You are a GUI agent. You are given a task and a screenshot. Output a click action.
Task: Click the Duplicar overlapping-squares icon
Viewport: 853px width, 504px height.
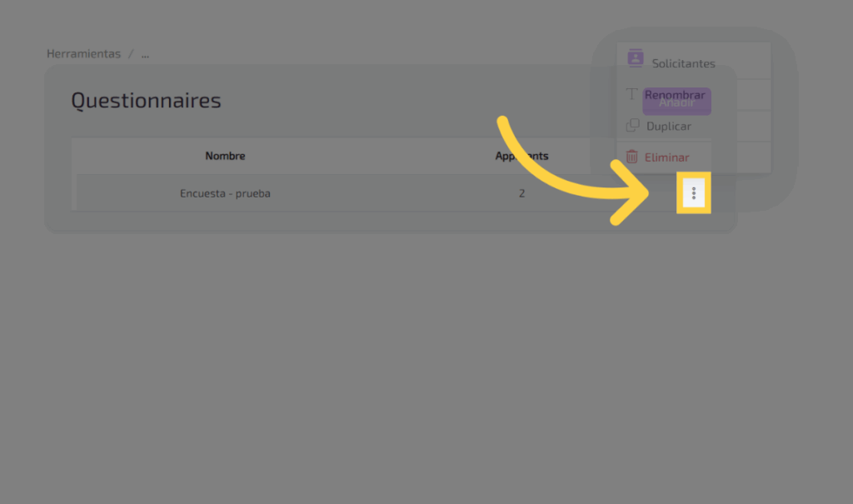click(x=632, y=126)
